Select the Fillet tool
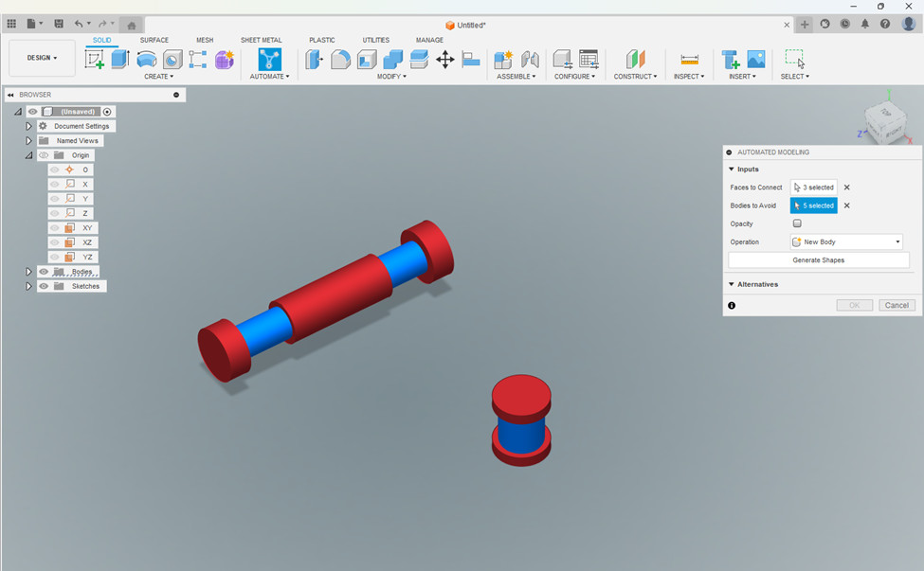The width and height of the screenshot is (924, 571). pos(340,59)
